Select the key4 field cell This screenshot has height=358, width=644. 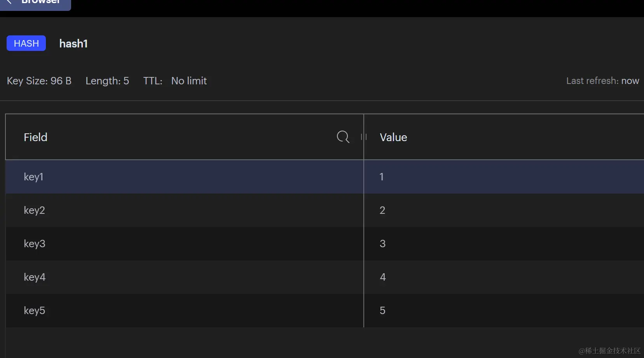(35, 277)
